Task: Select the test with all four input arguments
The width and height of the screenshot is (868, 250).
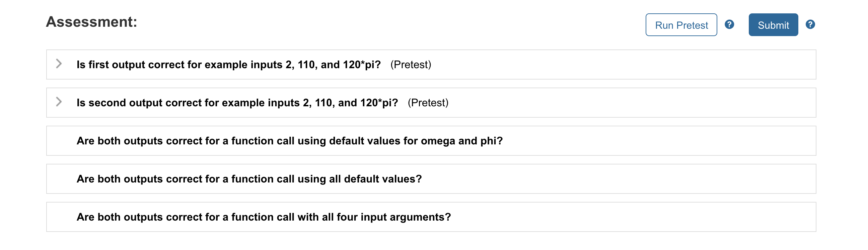Action: (x=264, y=217)
